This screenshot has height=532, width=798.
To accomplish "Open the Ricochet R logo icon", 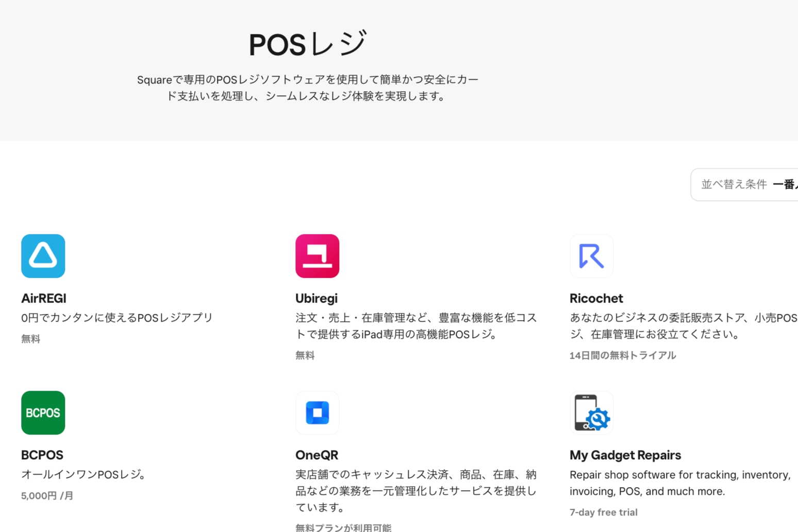I will [592, 256].
